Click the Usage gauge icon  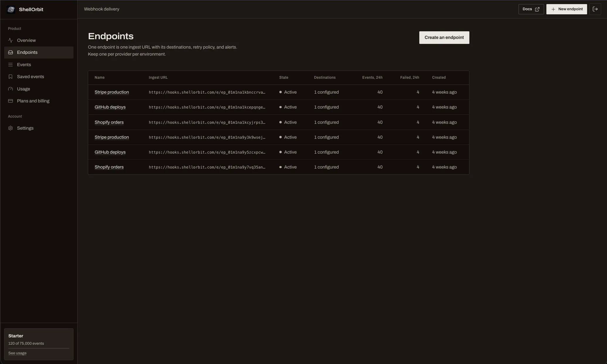pos(11,89)
